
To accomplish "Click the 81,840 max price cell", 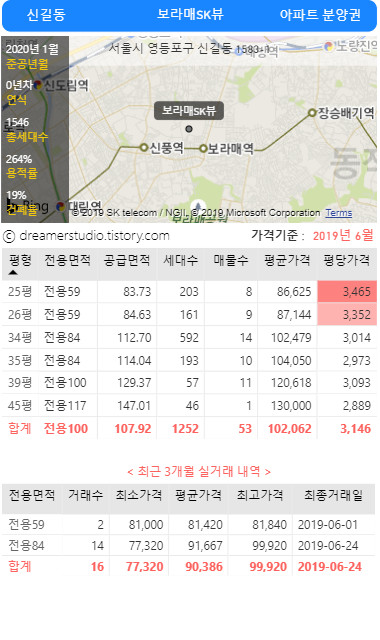I will coord(269,524).
